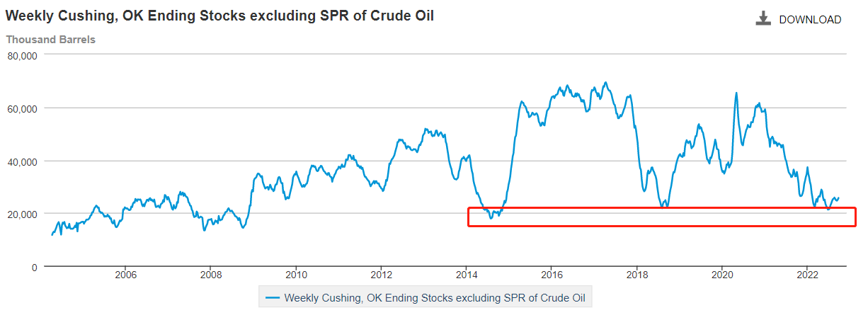
Task: Select the 2016 x-axis year label
Action: pyautogui.click(x=552, y=275)
